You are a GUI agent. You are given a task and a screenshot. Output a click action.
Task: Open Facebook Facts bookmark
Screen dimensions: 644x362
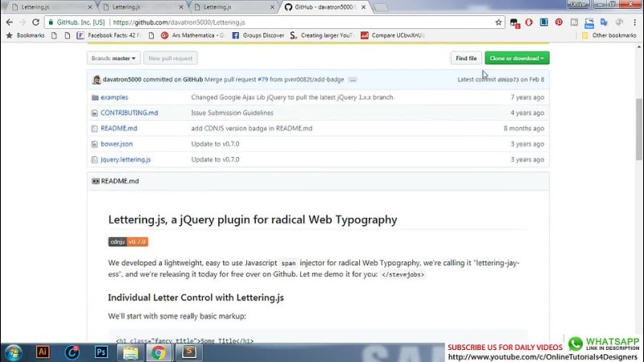point(109,35)
